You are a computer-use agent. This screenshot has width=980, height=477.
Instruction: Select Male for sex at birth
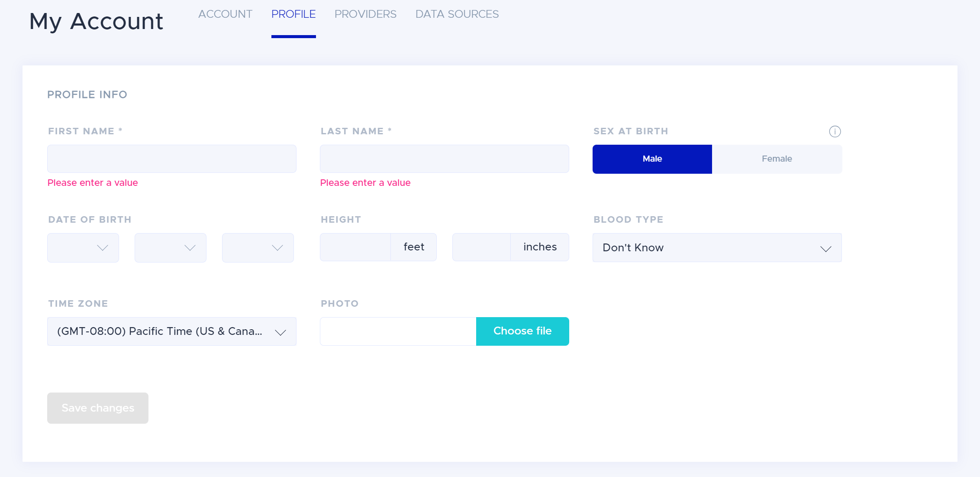(x=652, y=159)
